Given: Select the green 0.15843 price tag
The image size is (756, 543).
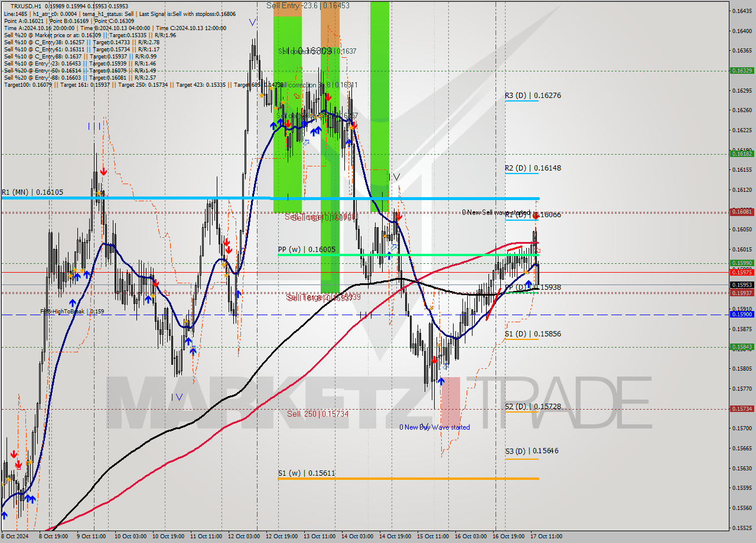Looking at the screenshot, I should pos(742,347).
